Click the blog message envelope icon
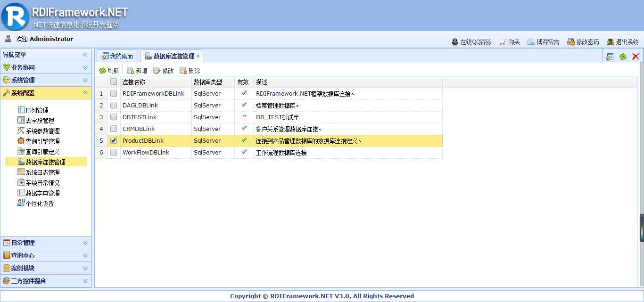The image size is (644, 302). [531, 42]
